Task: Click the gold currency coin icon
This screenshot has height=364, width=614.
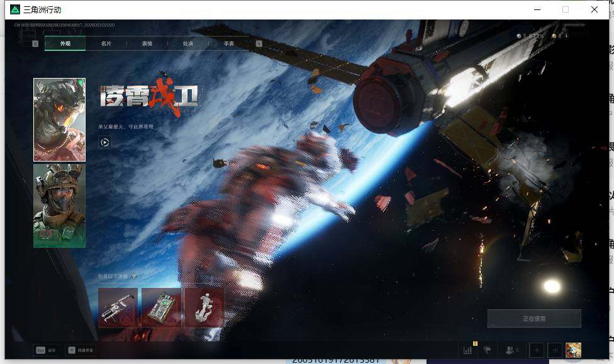Action: point(554,36)
